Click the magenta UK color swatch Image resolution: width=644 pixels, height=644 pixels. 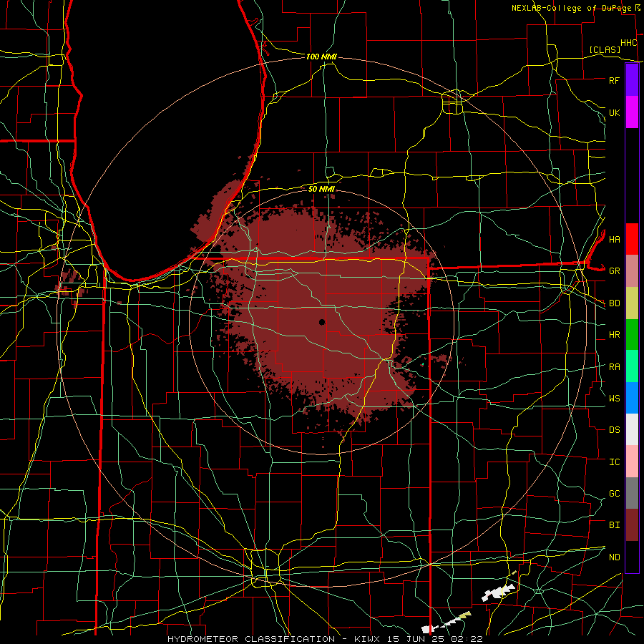[x=632, y=112]
